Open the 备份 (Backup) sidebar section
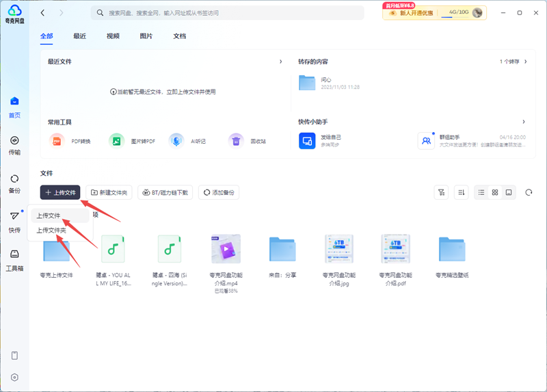This screenshot has height=392, width=547. [x=14, y=183]
